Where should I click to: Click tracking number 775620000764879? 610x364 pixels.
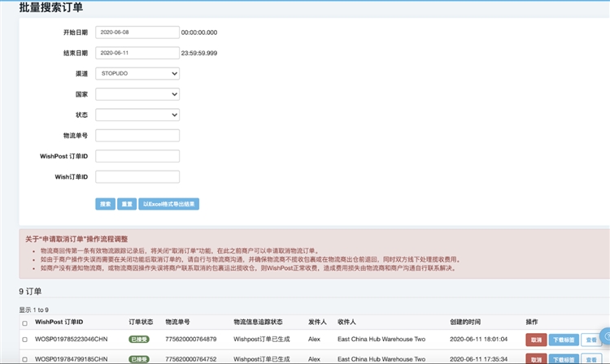[191, 339]
